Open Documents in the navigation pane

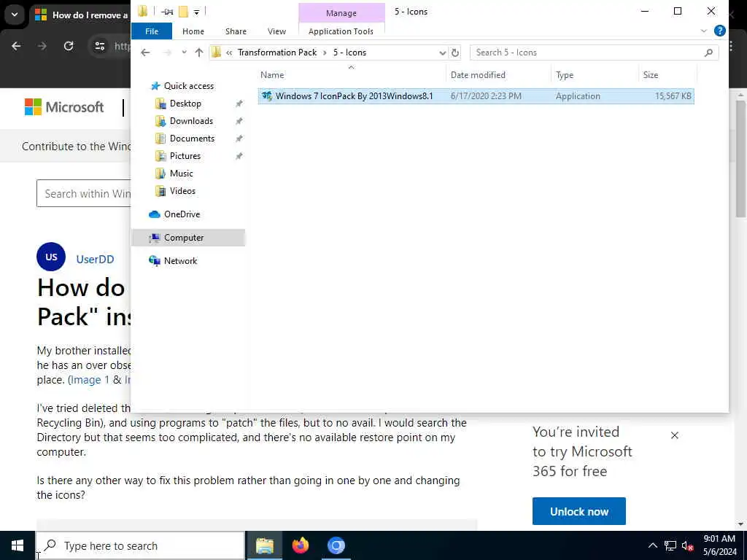192,139
